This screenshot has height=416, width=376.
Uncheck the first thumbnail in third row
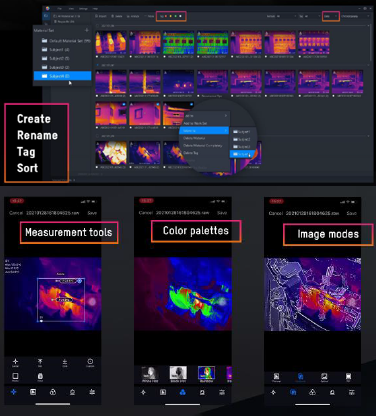pos(124,105)
